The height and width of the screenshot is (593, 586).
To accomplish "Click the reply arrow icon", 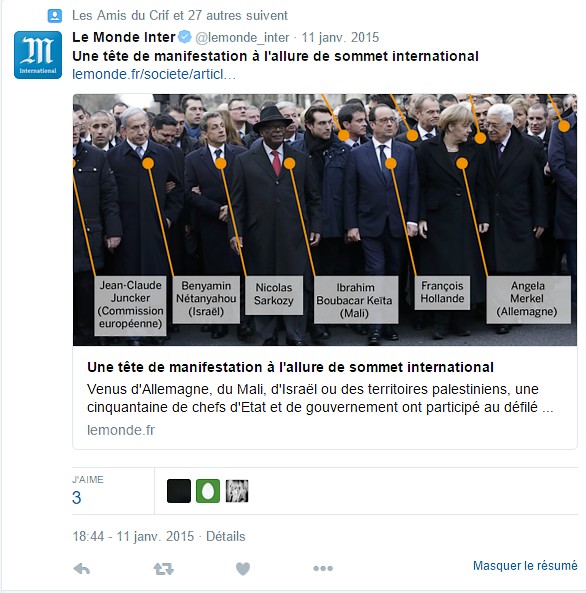I will (82, 568).
